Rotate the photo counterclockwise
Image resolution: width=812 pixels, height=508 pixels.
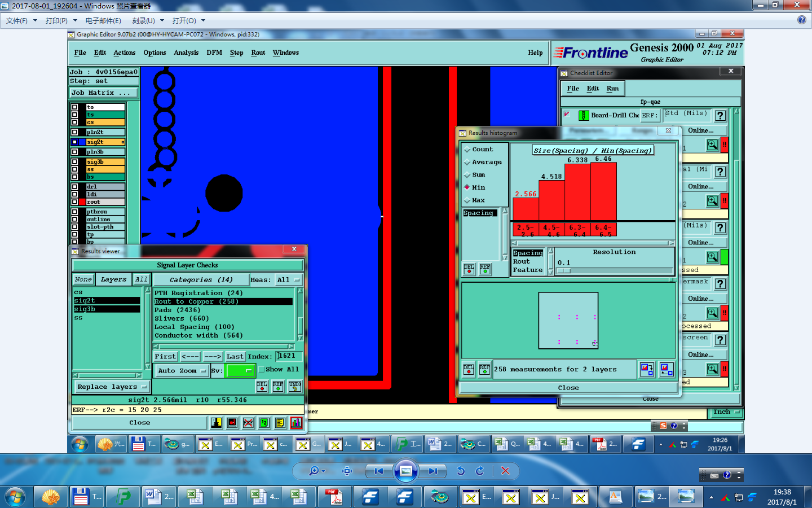pos(461,471)
